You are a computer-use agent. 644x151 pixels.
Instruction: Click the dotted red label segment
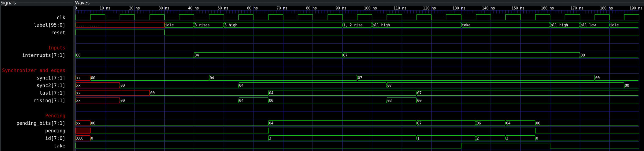click(x=120, y=25)
